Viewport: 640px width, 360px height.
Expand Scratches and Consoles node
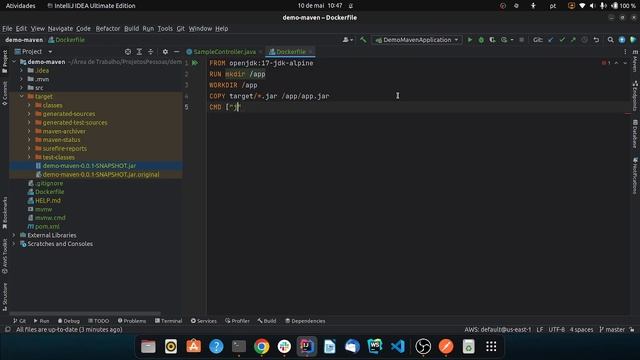click(x=14, y=244)
